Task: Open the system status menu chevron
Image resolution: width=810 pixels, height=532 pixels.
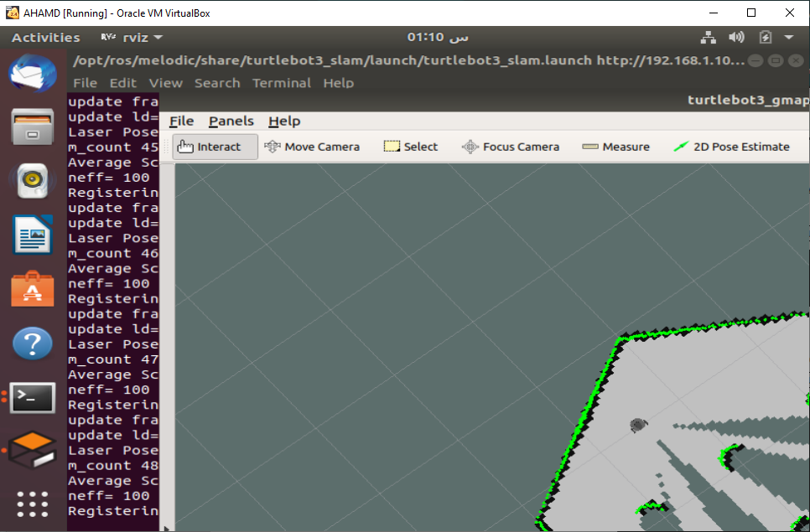Action: (787, 37)
